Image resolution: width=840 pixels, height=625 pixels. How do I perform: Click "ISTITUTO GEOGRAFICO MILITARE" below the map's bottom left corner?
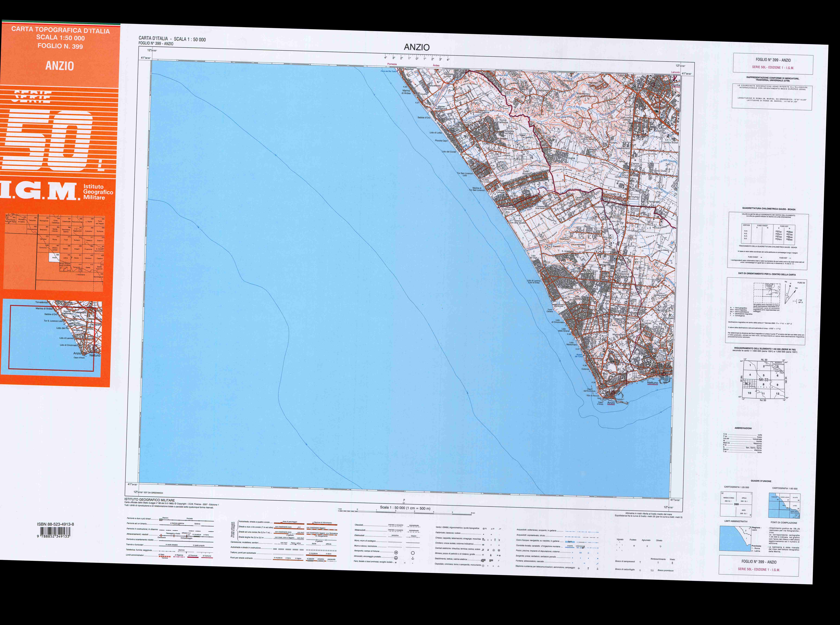click(x=149, y=500)
